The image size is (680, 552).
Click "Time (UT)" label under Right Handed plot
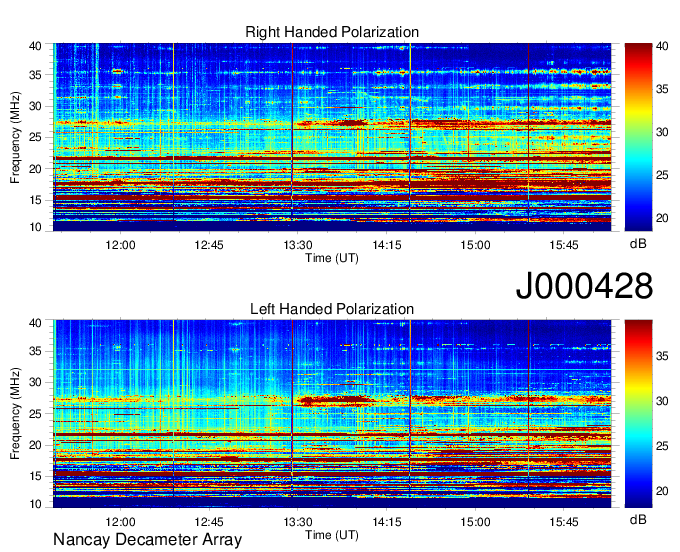coord(332,258)
